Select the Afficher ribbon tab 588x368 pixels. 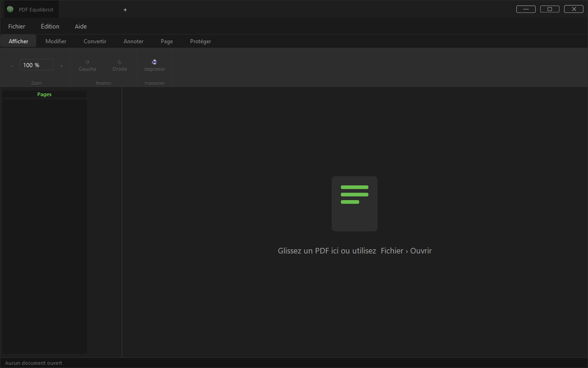point(18,41)
